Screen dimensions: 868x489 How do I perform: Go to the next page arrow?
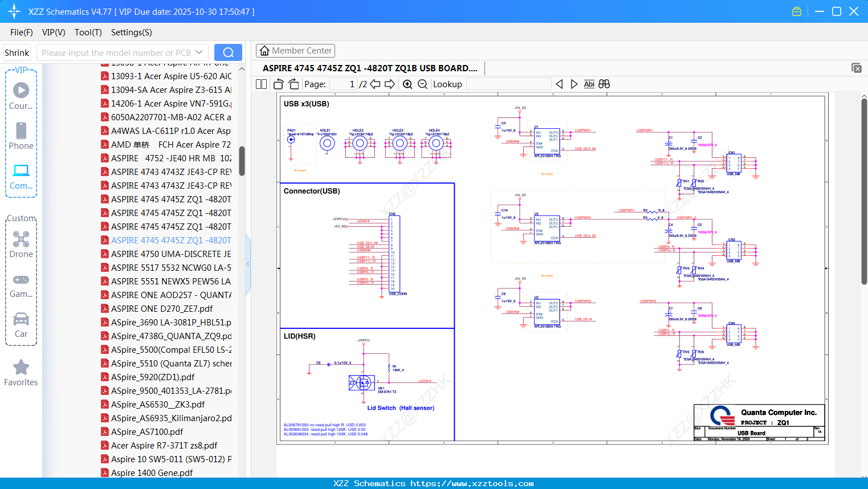click(390, 84)
